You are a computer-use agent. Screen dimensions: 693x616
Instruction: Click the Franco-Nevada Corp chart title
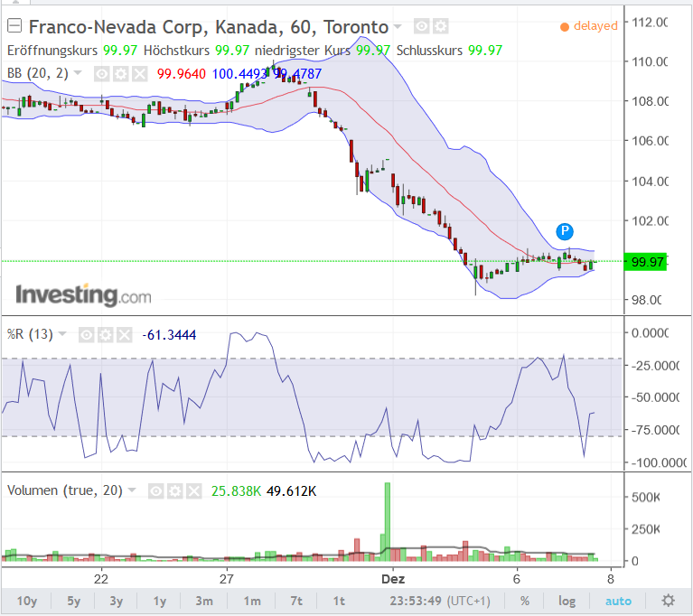209,27
